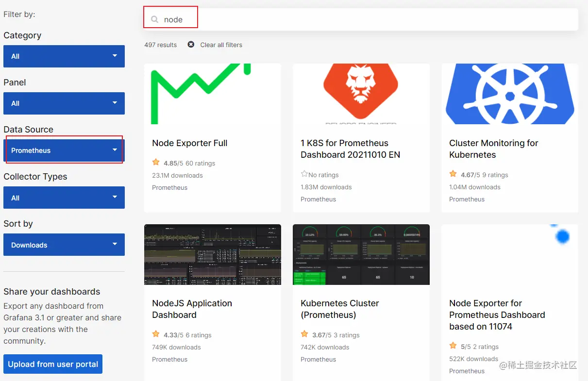588x381 pixels.
Task: Open 1 K8S for Prometheus Dashboard title
Action: point(351,149)
